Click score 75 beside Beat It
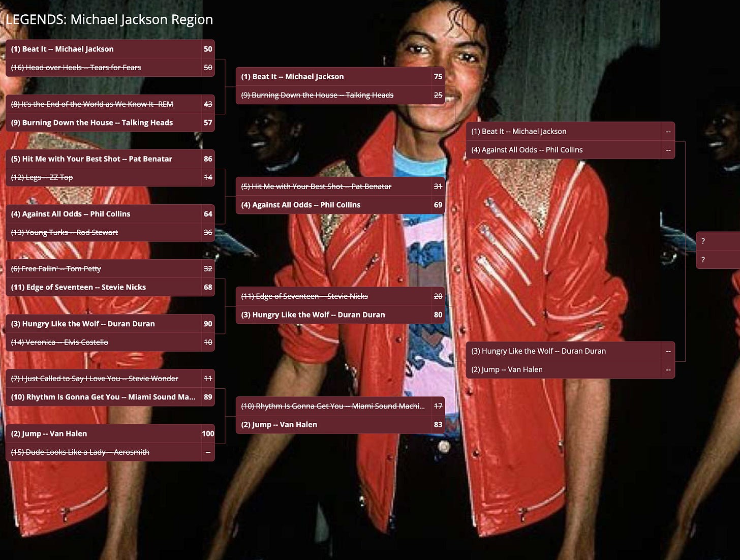Image resolution: width=740 pixels, height=560 pixels. (438, 77)
